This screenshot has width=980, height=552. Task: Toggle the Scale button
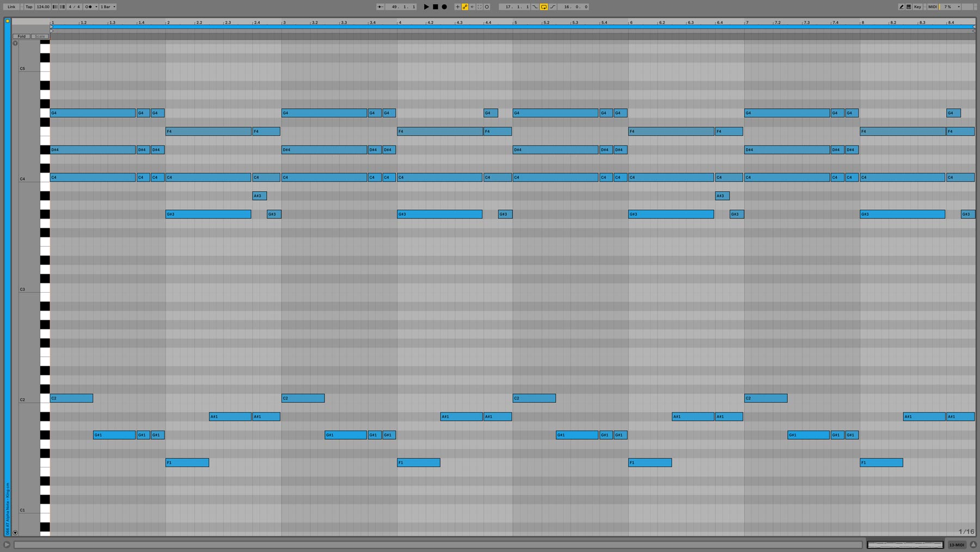39,37
